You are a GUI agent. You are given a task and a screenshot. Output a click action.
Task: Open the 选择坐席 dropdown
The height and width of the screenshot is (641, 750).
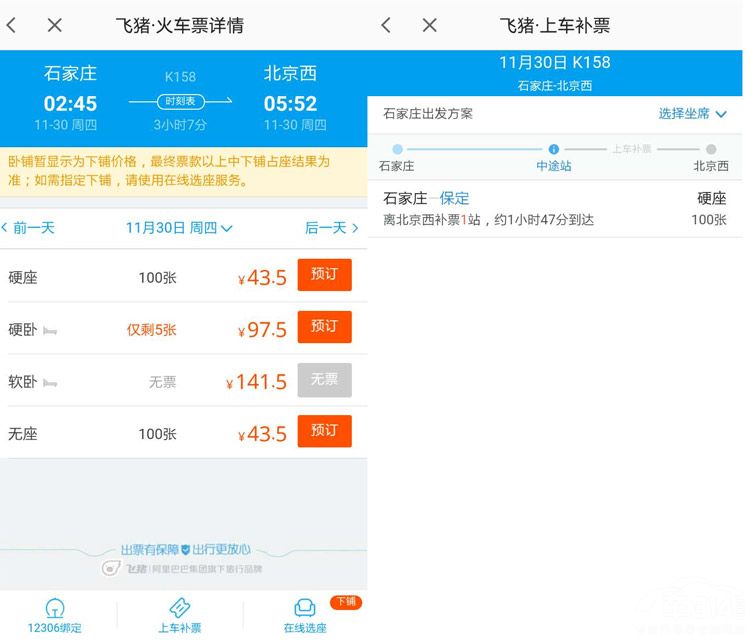click(x=692, y=114)
